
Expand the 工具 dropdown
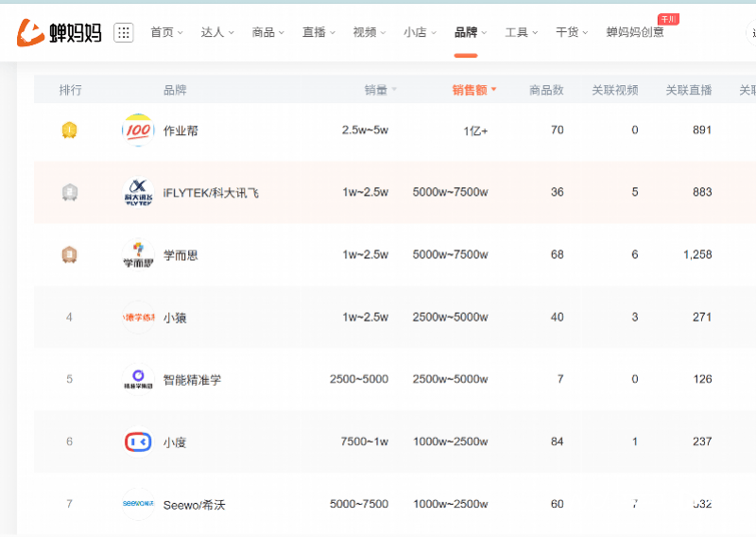tap(522, 32)
